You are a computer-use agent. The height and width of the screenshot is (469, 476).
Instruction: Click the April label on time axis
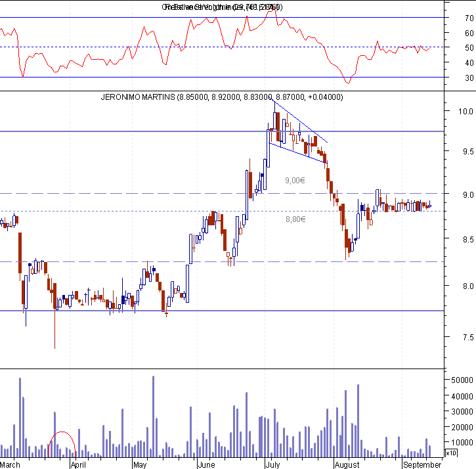click(x=78, y=465)
